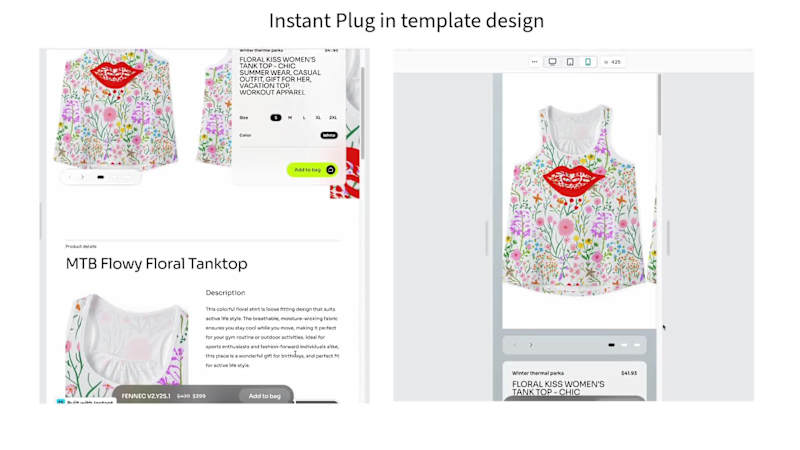The width and height of the screenshot is (800, 450).
Task: Switch preview to desktop device icon
Action: click(x=552, y=62)
